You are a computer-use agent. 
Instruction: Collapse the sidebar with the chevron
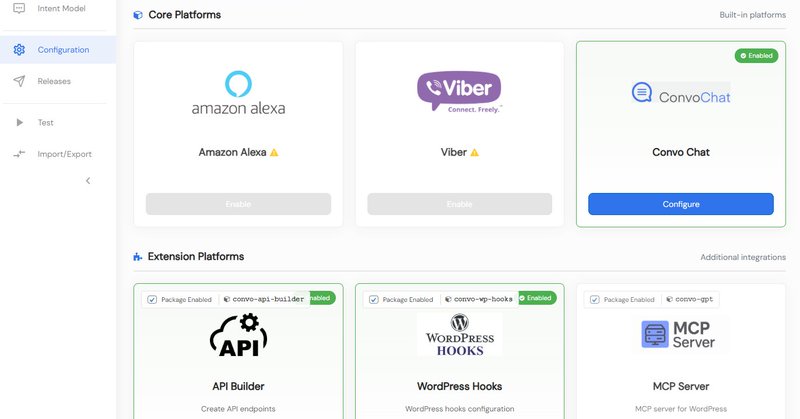click(x=88, y=181)
